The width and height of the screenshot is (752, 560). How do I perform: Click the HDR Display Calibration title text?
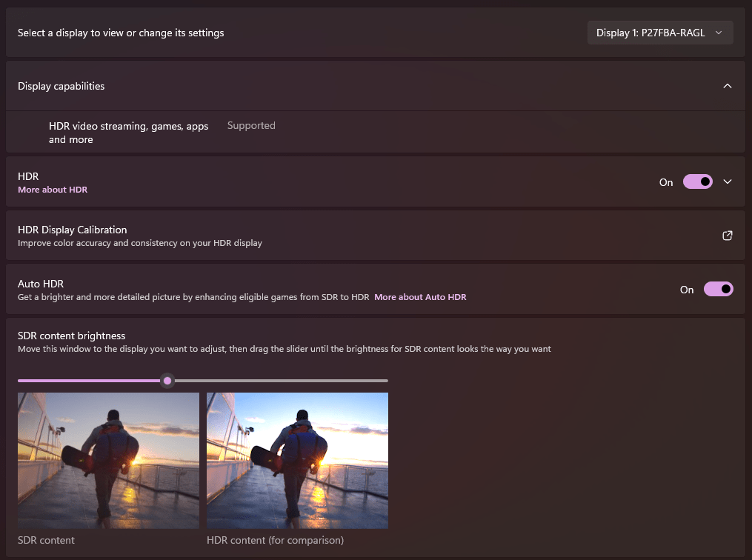[x=73, y=230]
